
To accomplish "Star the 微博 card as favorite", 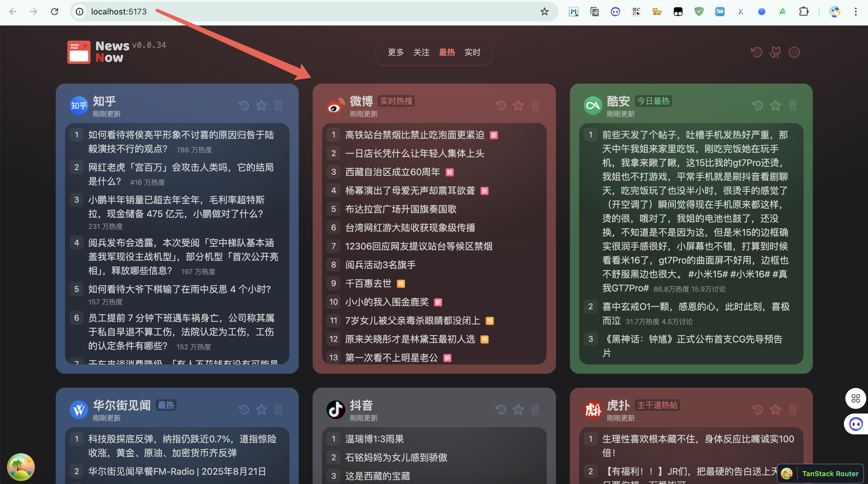I will 518,105.
